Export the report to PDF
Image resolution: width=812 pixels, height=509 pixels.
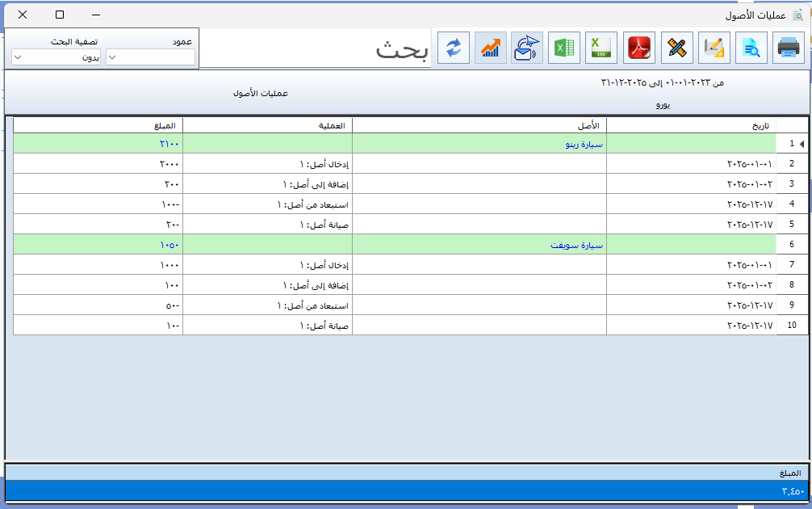click(x=639, y=48)
